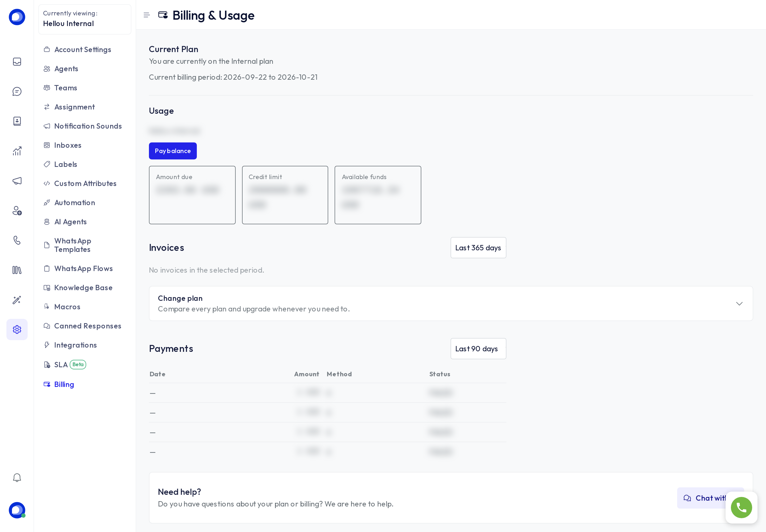Expand the Change plan section chevron

click(x=739, y=304)
